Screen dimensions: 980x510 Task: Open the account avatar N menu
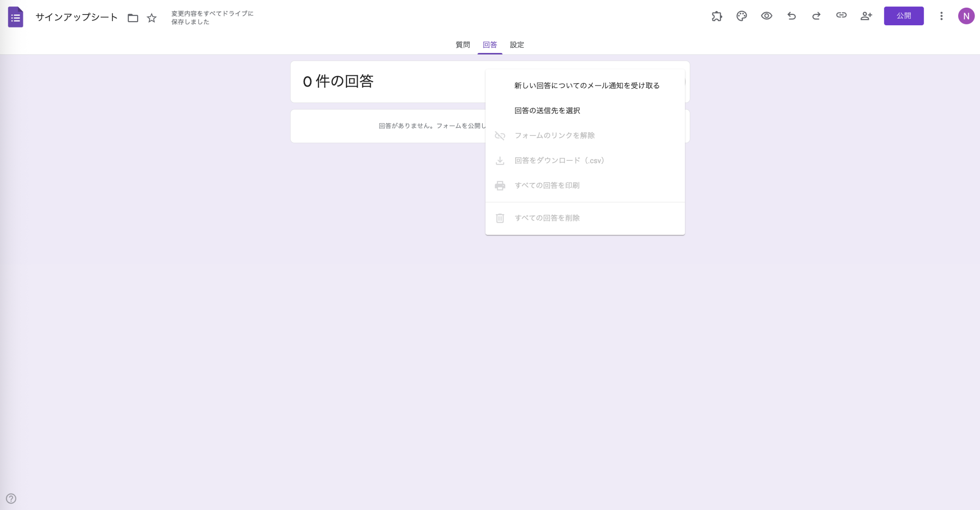[x=967, y=16]
